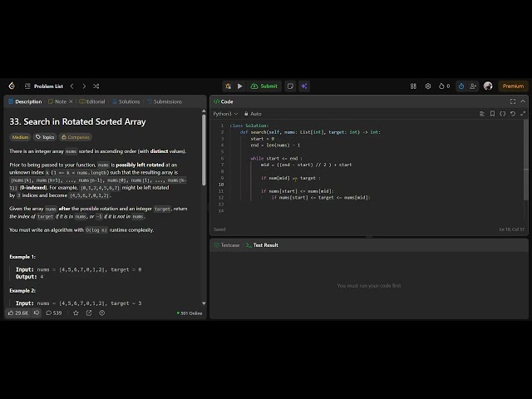
Task: Click the expand editor diagonal arrows icon
Action: pos(523,114)
